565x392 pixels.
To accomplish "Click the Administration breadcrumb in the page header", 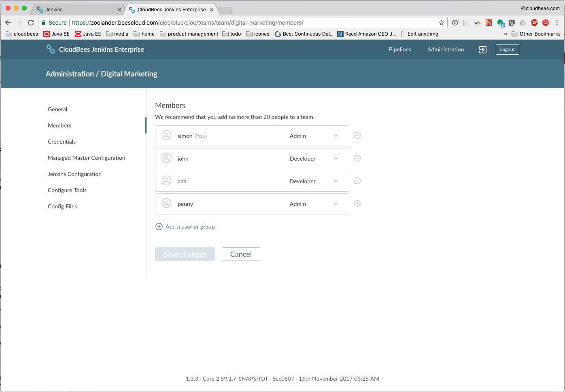I will pos(70,74).
